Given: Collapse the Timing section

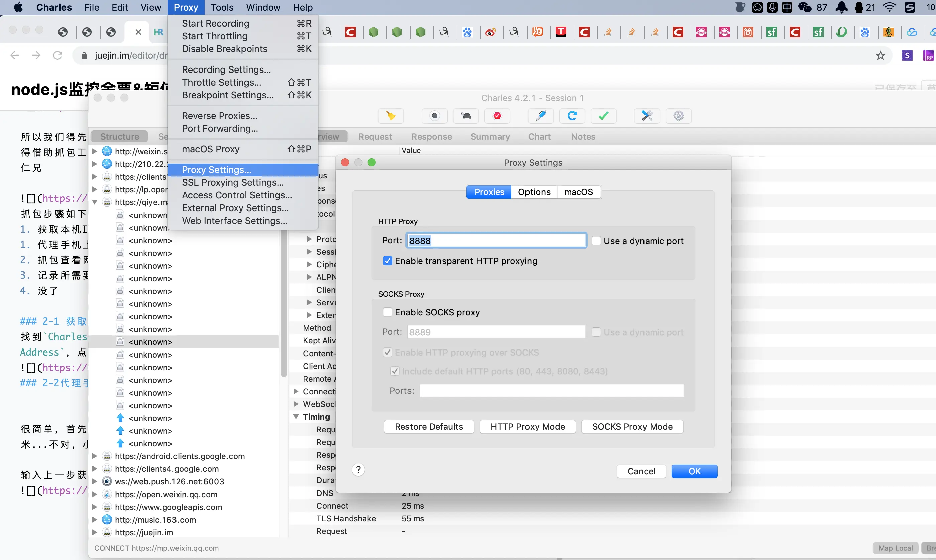Looking at the screenshot, I should click(296, 417).
